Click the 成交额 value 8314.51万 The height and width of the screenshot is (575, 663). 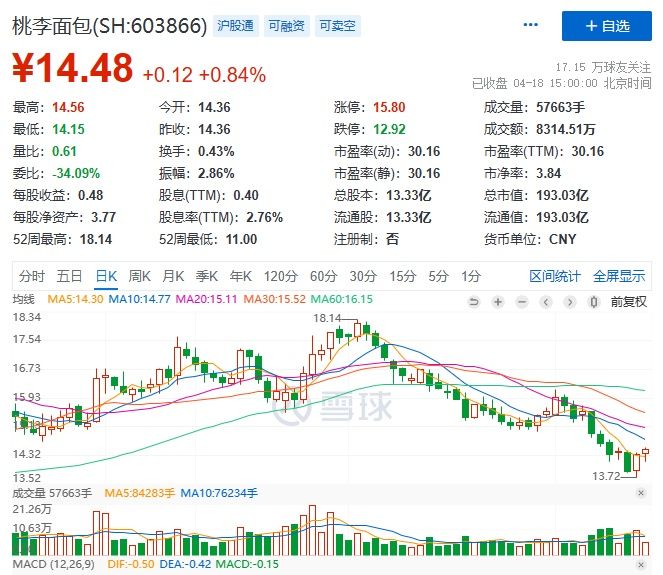pos(566,129)
